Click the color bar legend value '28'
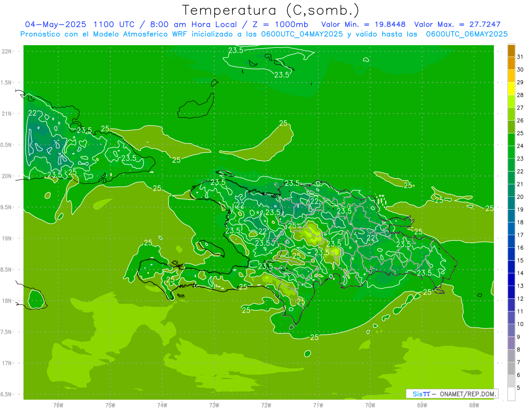This screenshot has width=532, height=411. pos(520,95)
